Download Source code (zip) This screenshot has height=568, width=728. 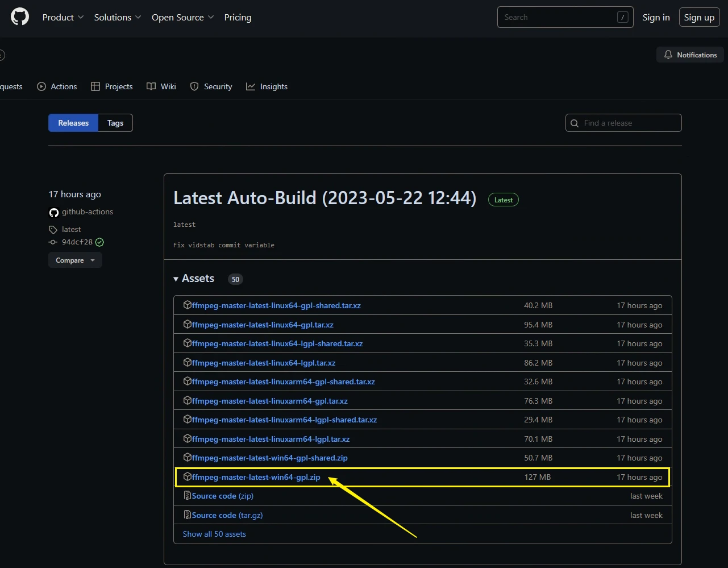click(223, 496)
